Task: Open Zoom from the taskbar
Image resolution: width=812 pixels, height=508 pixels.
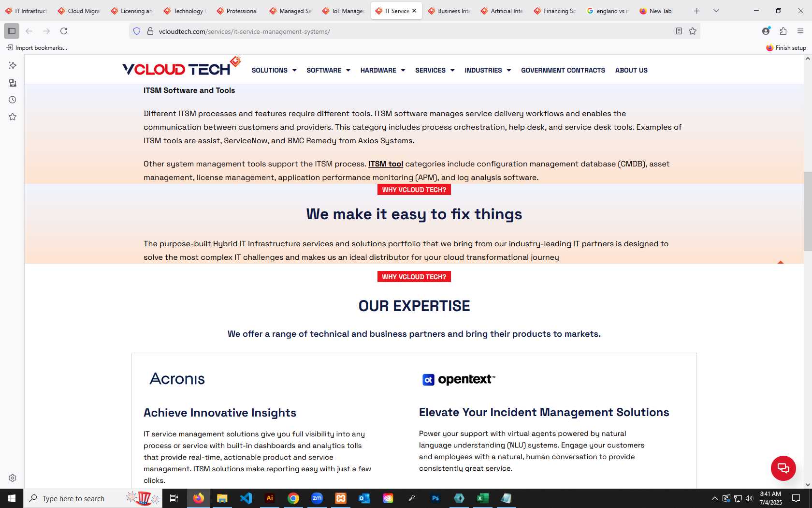Action: click(x=317, y=498)
